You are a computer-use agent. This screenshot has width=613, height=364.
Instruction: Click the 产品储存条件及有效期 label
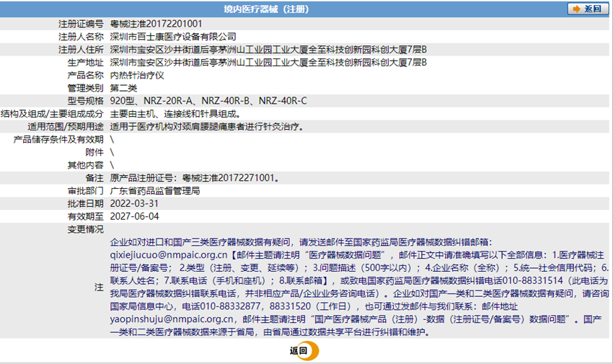pyautogui.click(x=58, y=139)
